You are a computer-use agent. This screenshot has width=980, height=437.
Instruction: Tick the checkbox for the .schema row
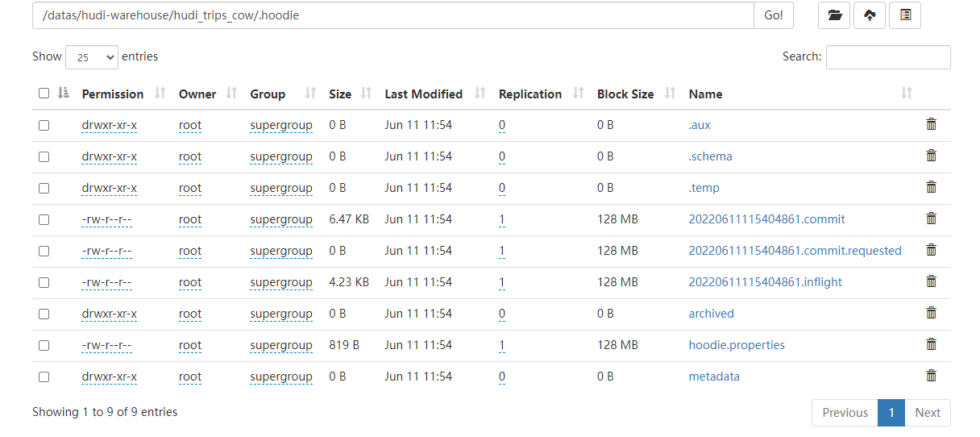pos(44,156)
